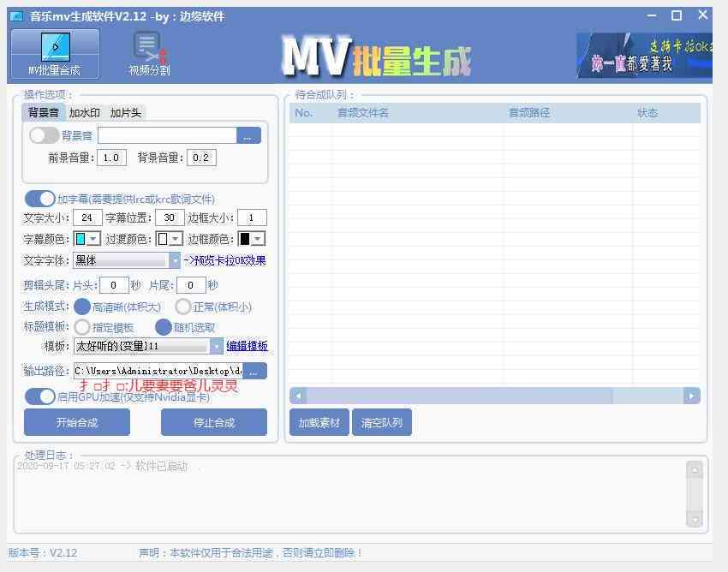The width and height of the screenshot is (728, 572).
Task: Edit the 文字大小 field
Action: [87, 217]
